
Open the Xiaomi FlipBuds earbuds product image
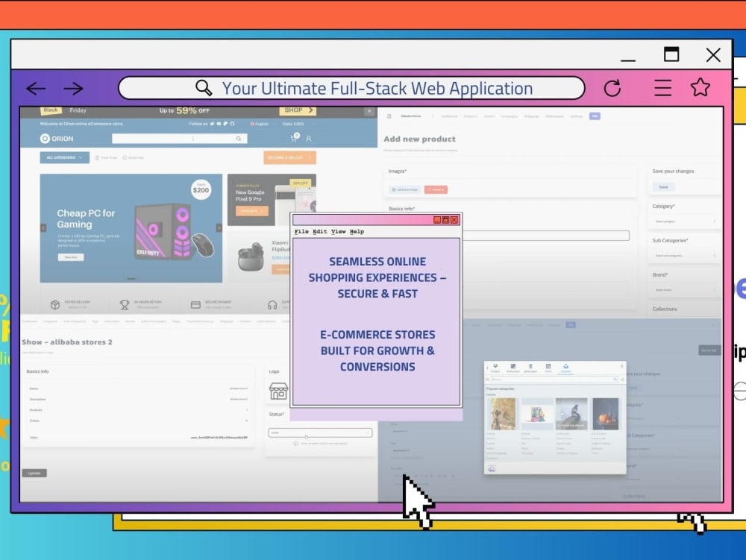click(x=251, y=257)
